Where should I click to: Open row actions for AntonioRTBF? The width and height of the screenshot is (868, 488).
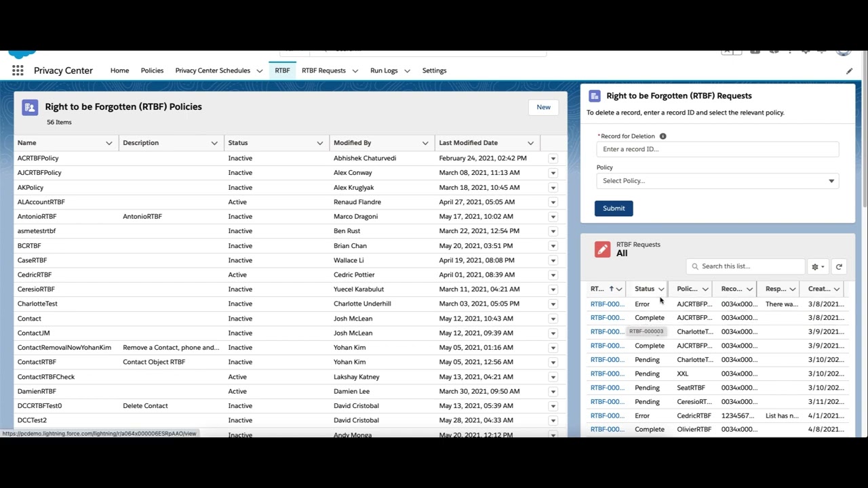(x=553, y=217)
